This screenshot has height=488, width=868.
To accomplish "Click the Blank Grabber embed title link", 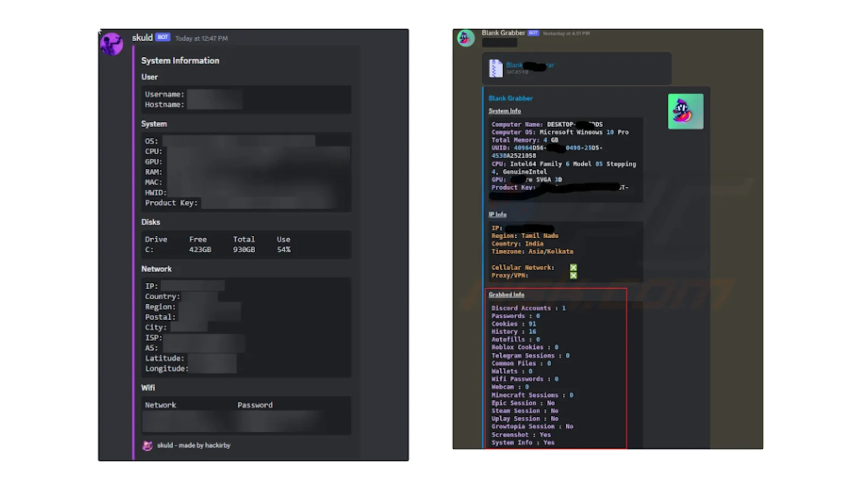I will click(x=511, y=98).
